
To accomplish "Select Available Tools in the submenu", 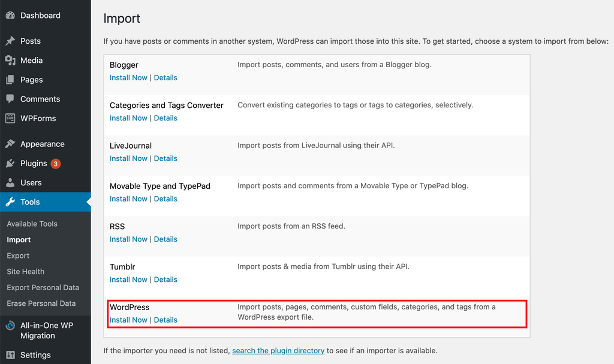I will pyautogui.click(x=32, y=223).
